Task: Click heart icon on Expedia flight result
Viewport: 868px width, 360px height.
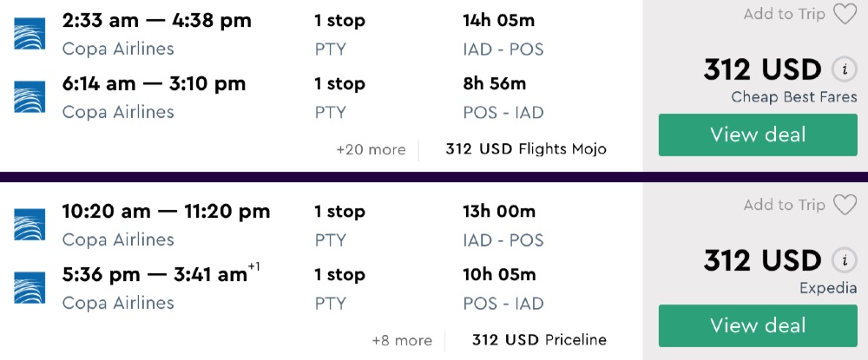Action: click(845, 206)
